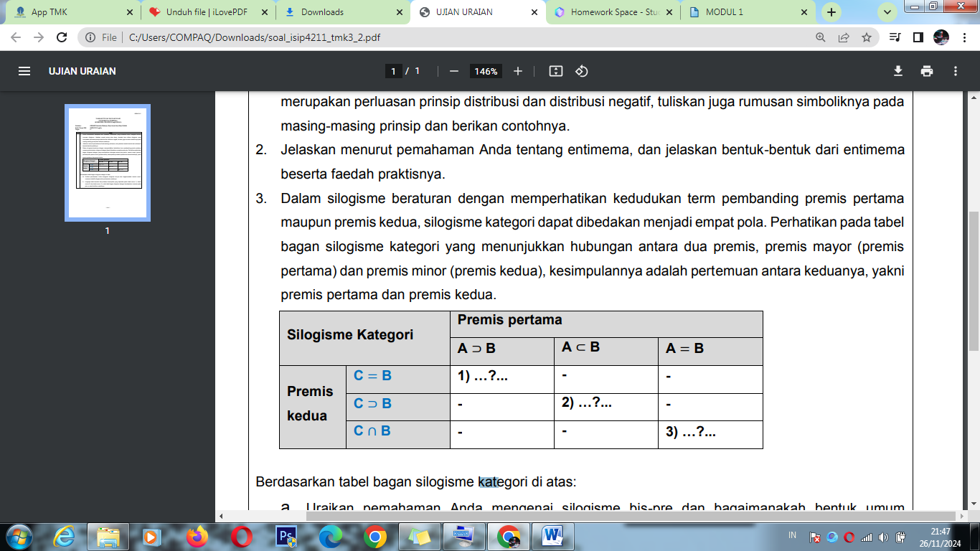This screenshot has width=980, height=551.
Task: Switch to the Homework Space tab
Action: 613,12
